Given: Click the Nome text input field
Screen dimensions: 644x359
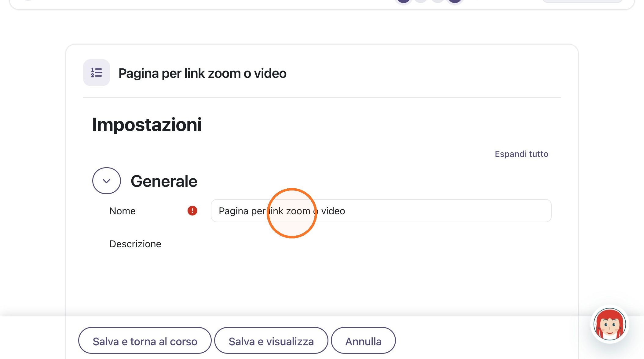Looking at the screenshot, I should click(381, 211).
